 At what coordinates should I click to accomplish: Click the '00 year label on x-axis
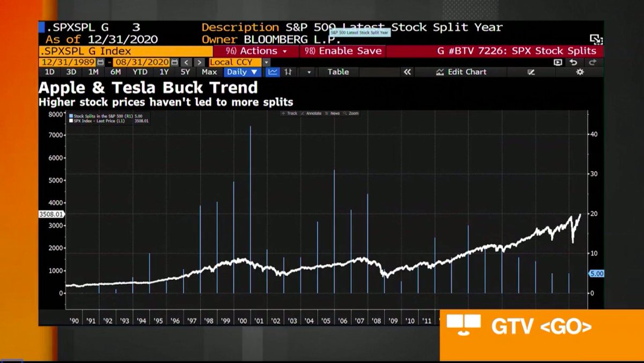pos(242,321)
